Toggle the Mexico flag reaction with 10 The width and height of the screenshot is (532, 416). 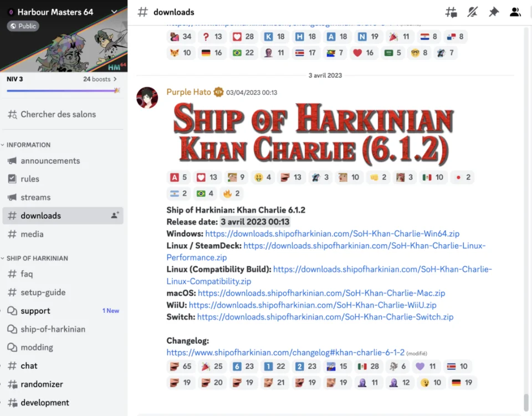(433, 177)
